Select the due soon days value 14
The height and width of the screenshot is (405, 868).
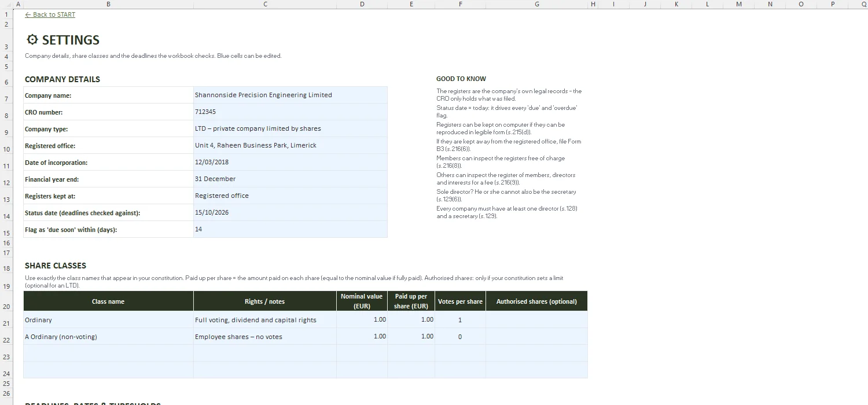(x=290, y=229)
